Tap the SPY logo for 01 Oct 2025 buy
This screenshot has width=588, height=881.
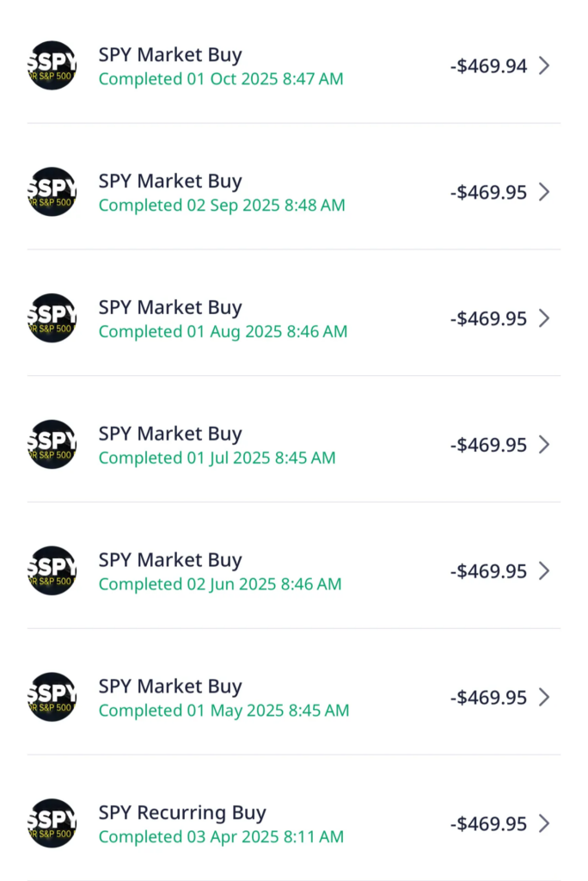[x=52, y=65]
